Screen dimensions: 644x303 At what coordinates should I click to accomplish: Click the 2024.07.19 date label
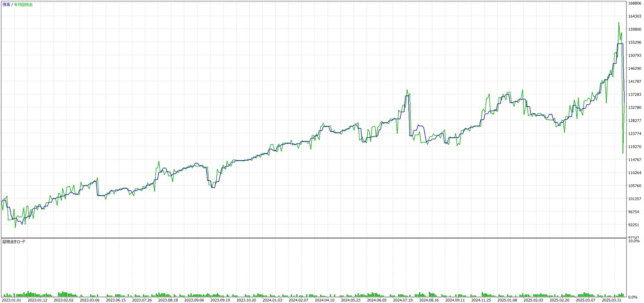point(403,300)
